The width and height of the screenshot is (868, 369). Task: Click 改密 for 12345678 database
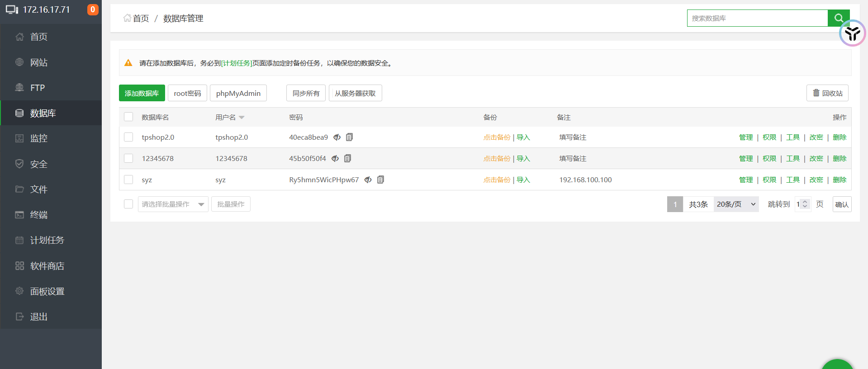tap(816, 158)
